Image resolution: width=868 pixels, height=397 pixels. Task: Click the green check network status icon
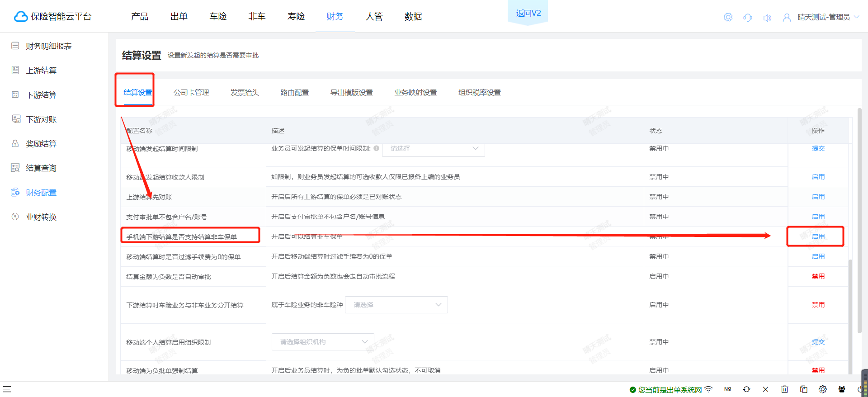[x=633, y=390]
